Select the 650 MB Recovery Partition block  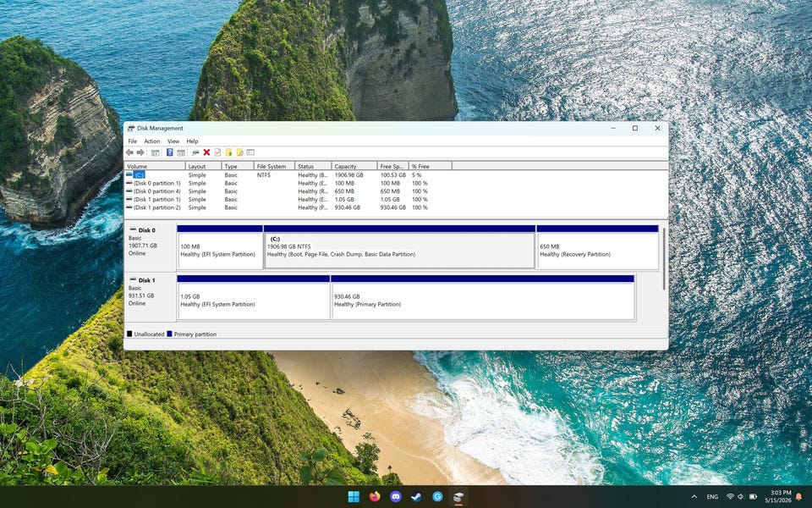[x=598, y=247]
